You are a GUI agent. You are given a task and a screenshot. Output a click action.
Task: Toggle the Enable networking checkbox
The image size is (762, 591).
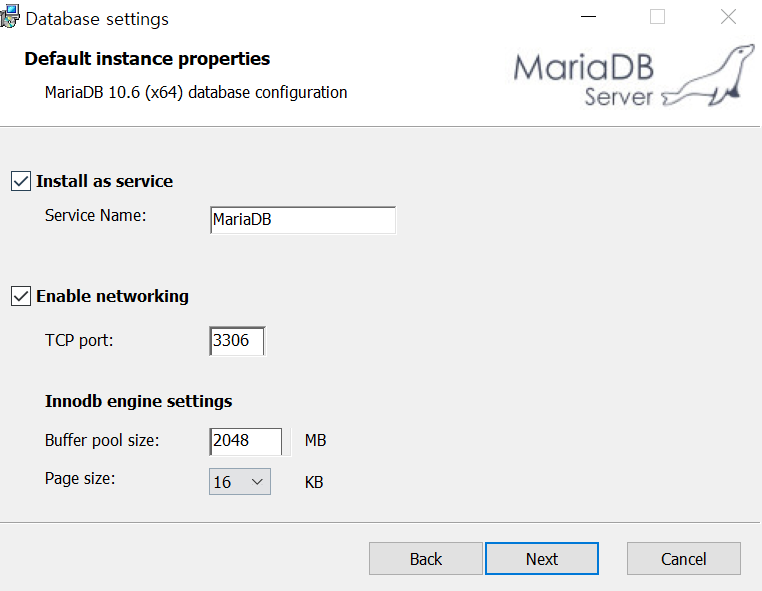(21, 296)
